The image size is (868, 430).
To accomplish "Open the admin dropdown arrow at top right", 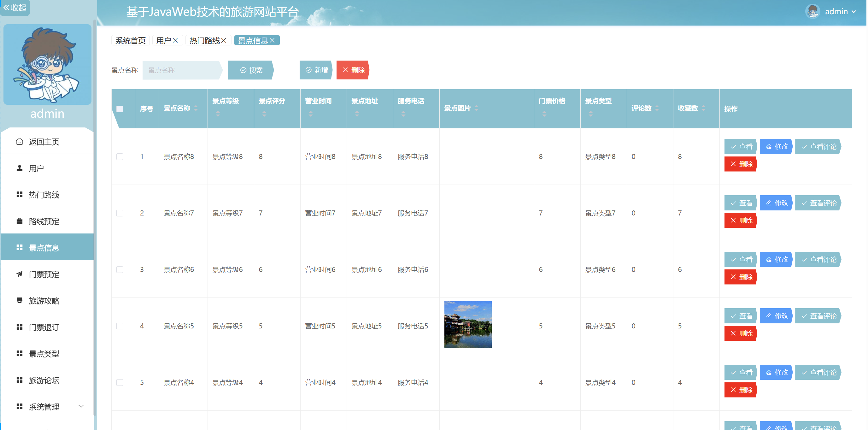I will tap(854, 12).
